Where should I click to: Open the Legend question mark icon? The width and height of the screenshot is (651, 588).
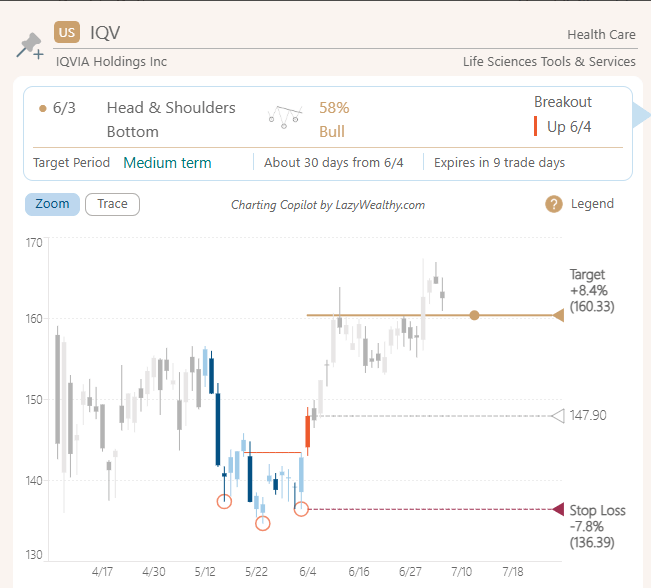point(554,204)
